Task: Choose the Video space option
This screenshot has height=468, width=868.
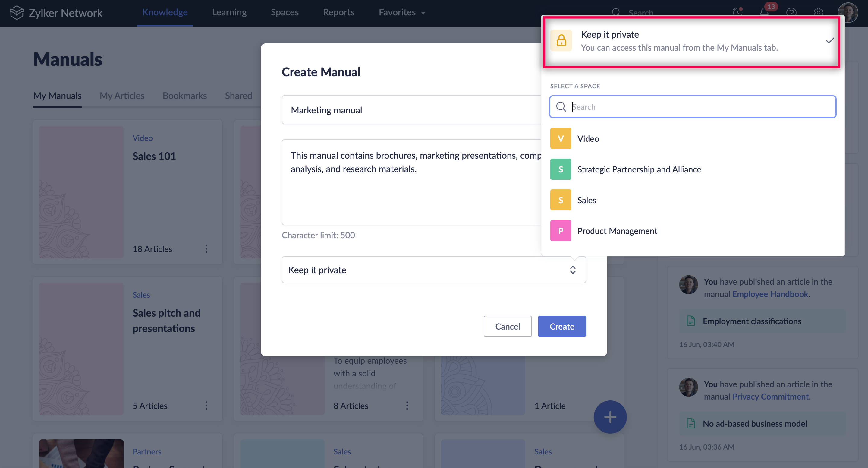Action: (588, 139)
